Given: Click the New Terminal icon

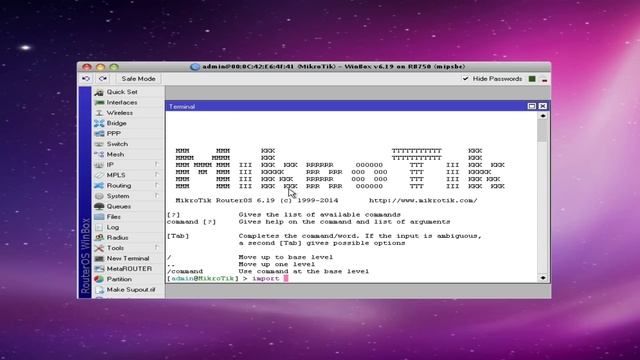Looking at the screenshot, I should point(99,258).
